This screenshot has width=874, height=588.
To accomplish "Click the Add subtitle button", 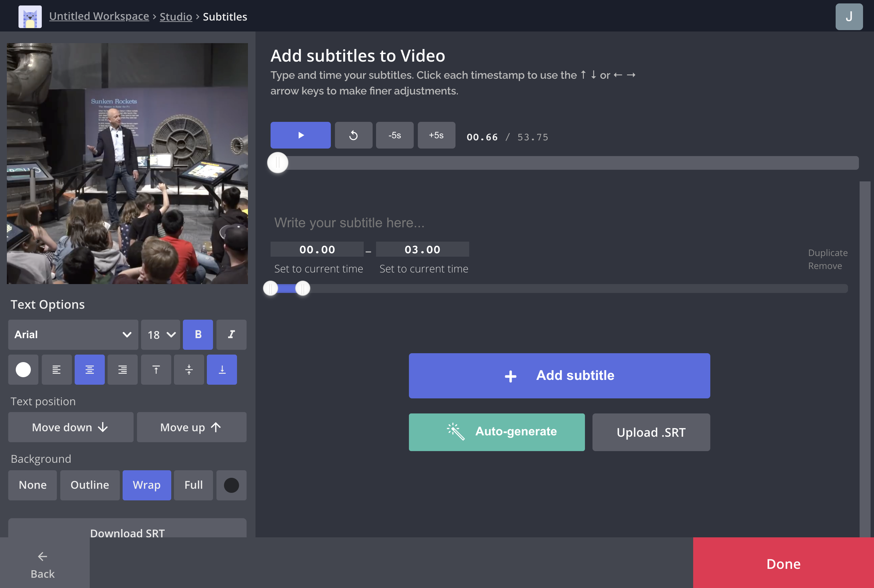I will coord(559,375).
